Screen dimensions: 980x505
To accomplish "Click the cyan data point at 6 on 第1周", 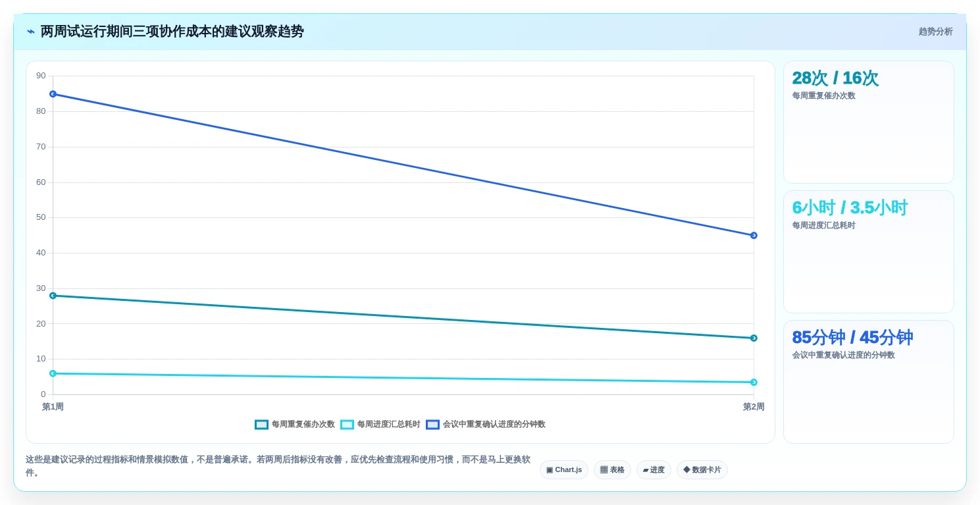I will coord(53,373).
